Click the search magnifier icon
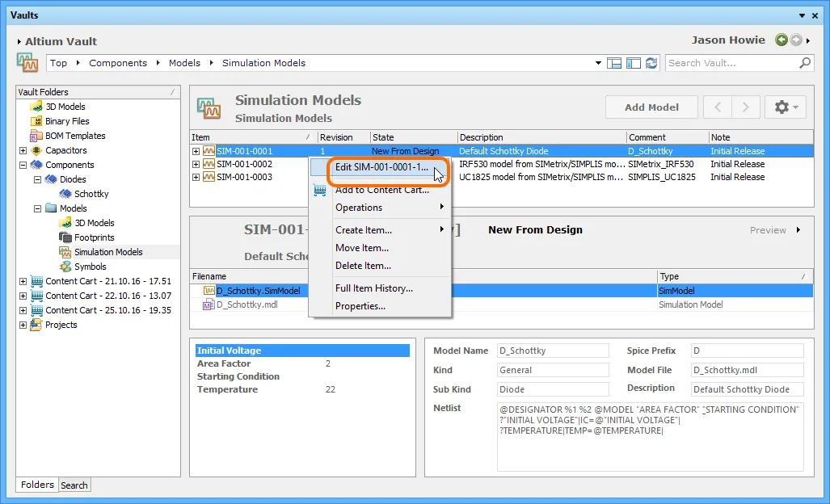The image size is (830, 504). coord(805,63)
